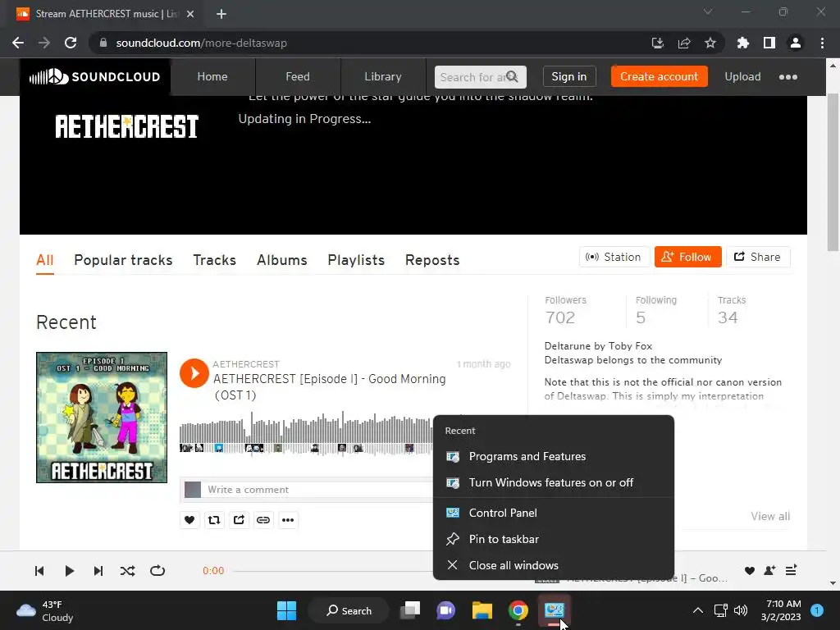Viewport: 840px width, 630px height.
Task: Click the profile Share button
Action: pyautogui.click(x=757, y=257)
